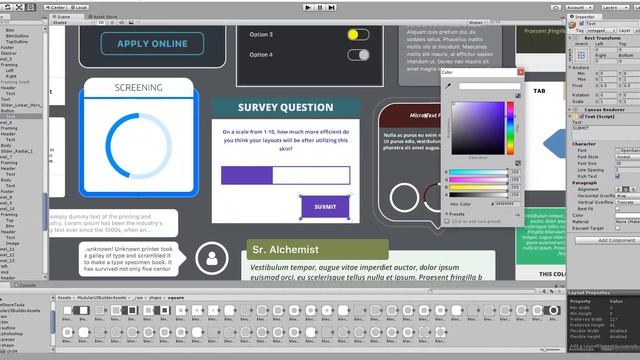Select the first square sprite asset
The width and height of the screenshot is (640, 360).
tap(67, 311)
